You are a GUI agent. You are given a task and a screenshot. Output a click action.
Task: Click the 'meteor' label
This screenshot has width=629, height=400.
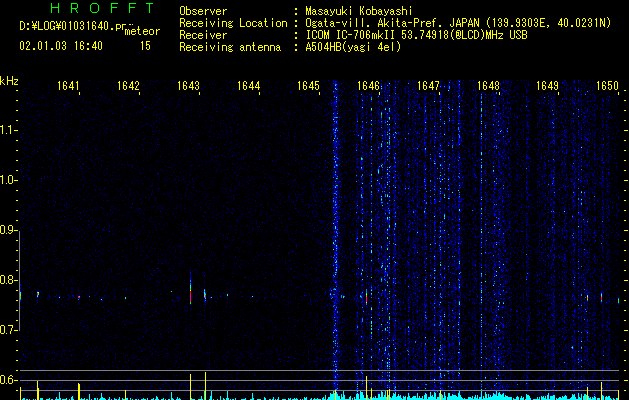(x=142, y=31)
